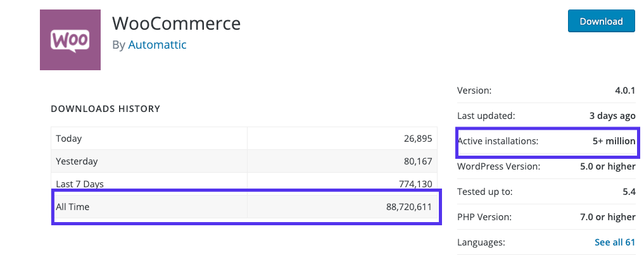
Task: Click the WooCommerce plugin title
Action: tap(176, 23)
